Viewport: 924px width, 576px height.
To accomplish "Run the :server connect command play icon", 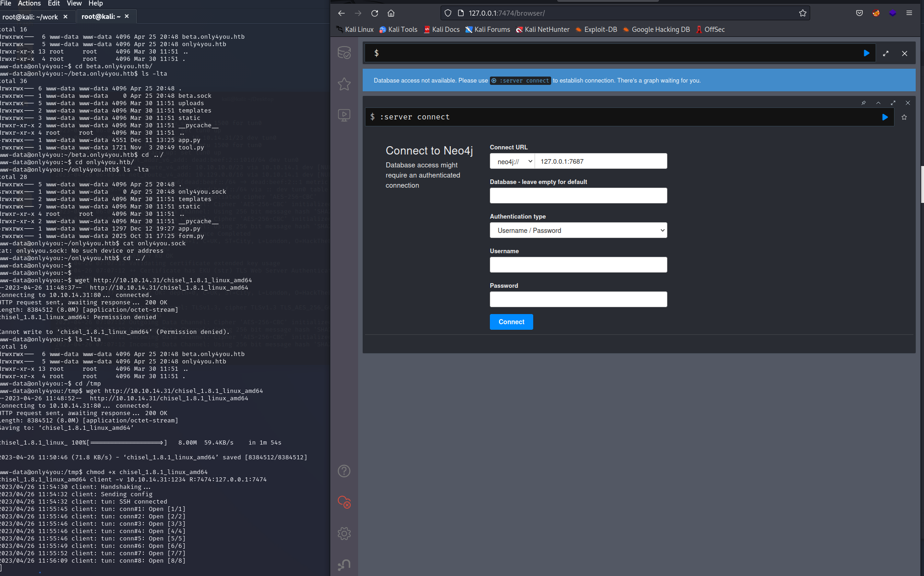I will pos(884,117).
